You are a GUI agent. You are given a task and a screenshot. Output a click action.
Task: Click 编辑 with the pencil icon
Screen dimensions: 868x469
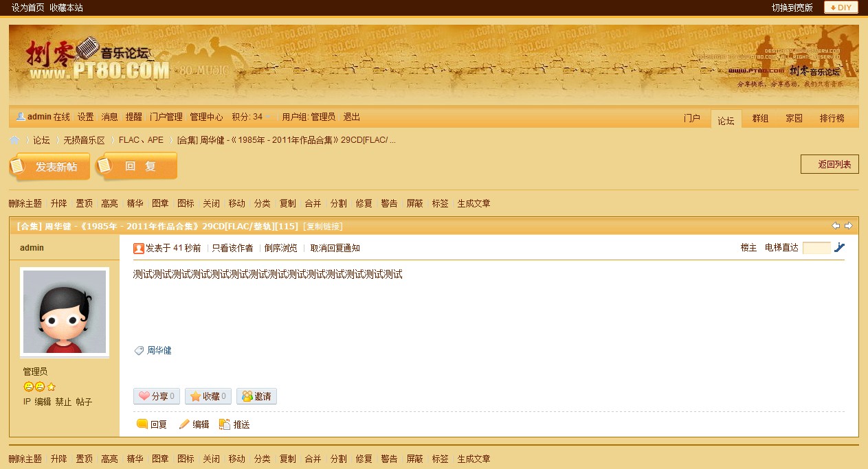click(x=194, y=424)
